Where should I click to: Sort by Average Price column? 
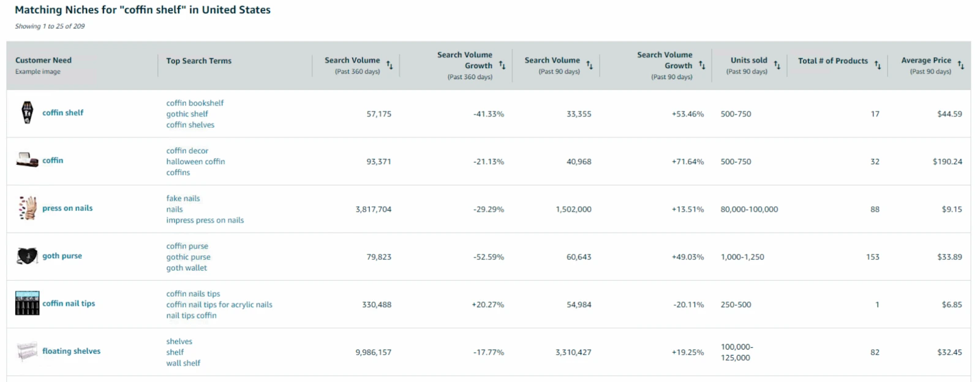(960, 65)
